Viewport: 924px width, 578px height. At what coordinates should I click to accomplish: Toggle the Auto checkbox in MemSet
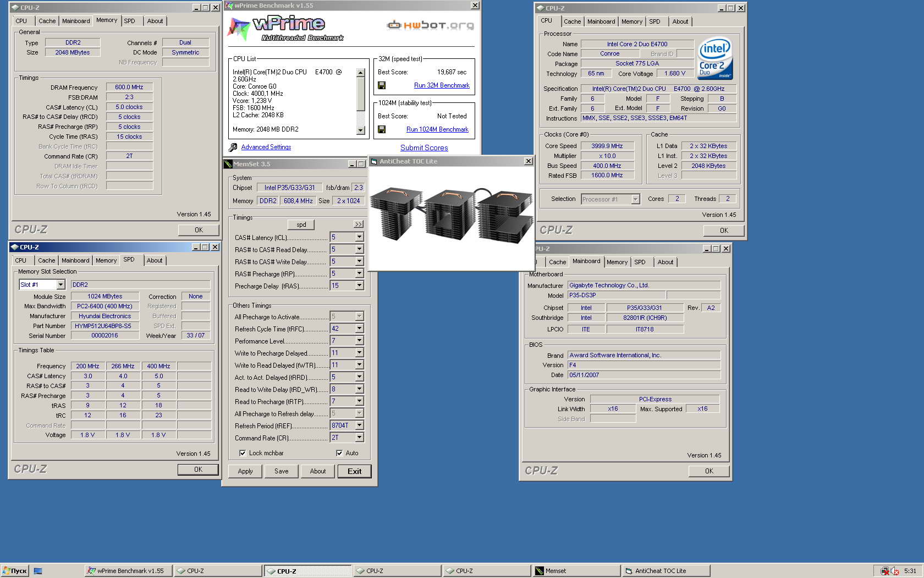[339, 453]
